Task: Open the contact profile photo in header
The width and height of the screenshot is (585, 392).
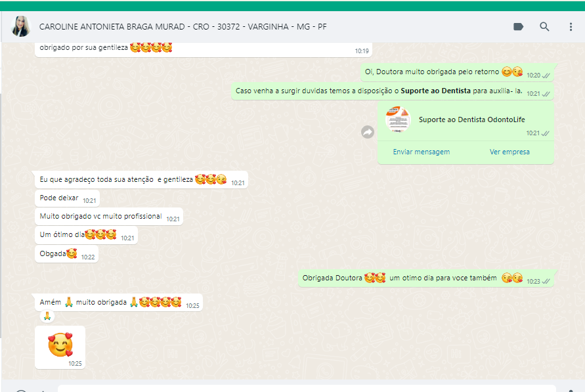Action: pos(21,26)
